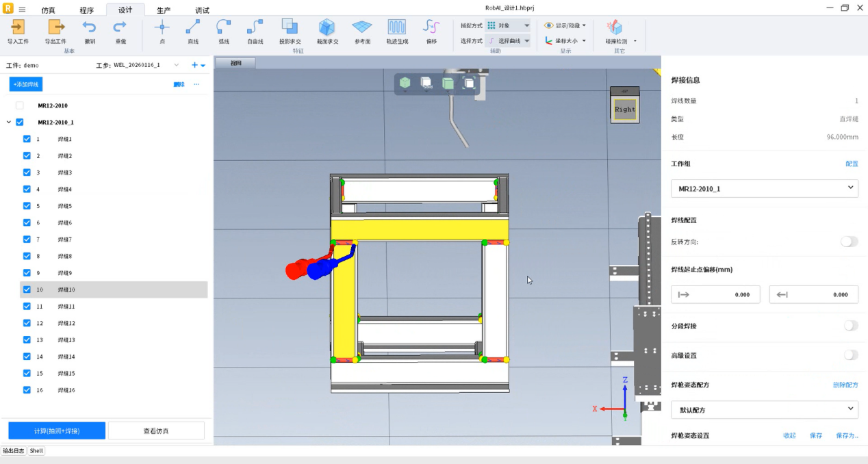Click the 计算(拍照+焊接) button

pos(57,430)
